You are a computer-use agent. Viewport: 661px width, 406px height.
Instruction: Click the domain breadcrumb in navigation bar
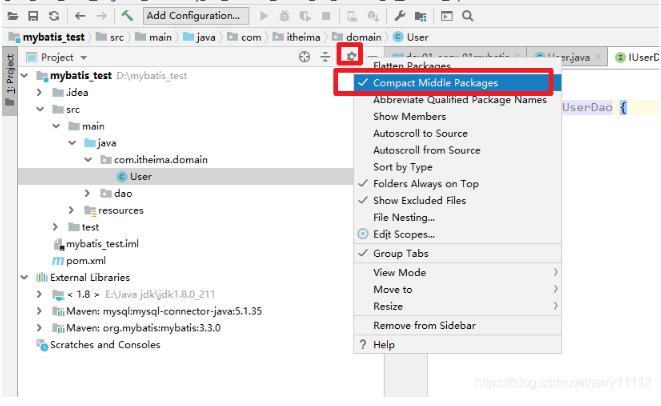click(x=357, y=38)
